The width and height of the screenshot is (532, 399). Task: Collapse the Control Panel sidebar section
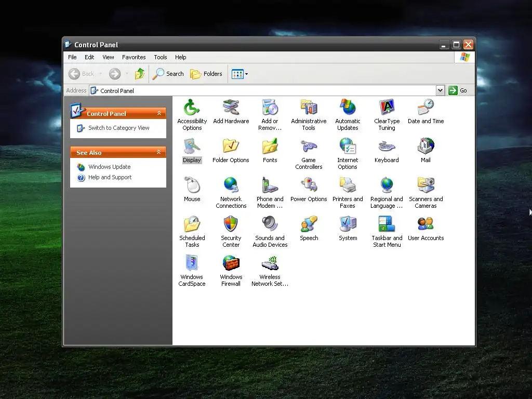[x=159, y=113]
